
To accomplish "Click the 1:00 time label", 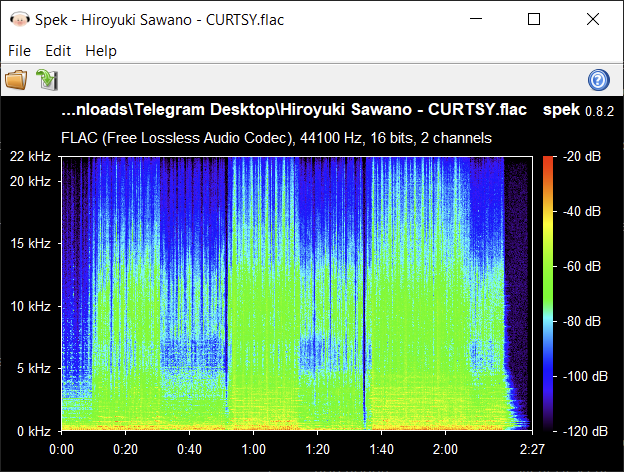I will pos(254,449).
